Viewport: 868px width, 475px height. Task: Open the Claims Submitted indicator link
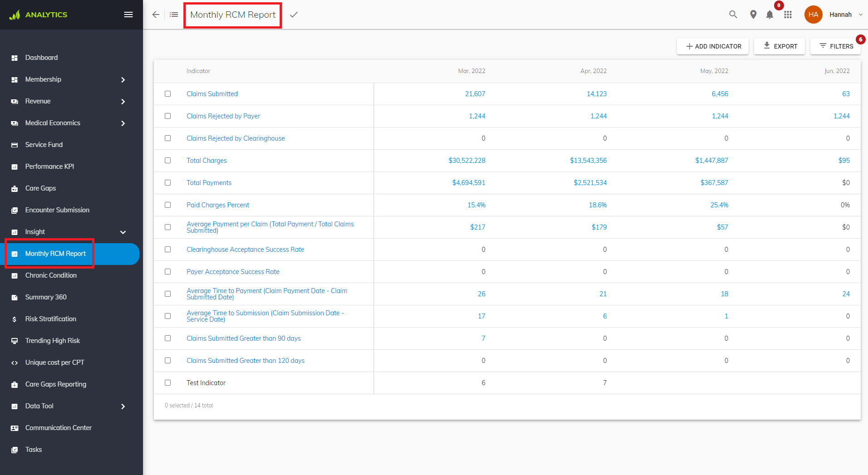tap(212, 94)
